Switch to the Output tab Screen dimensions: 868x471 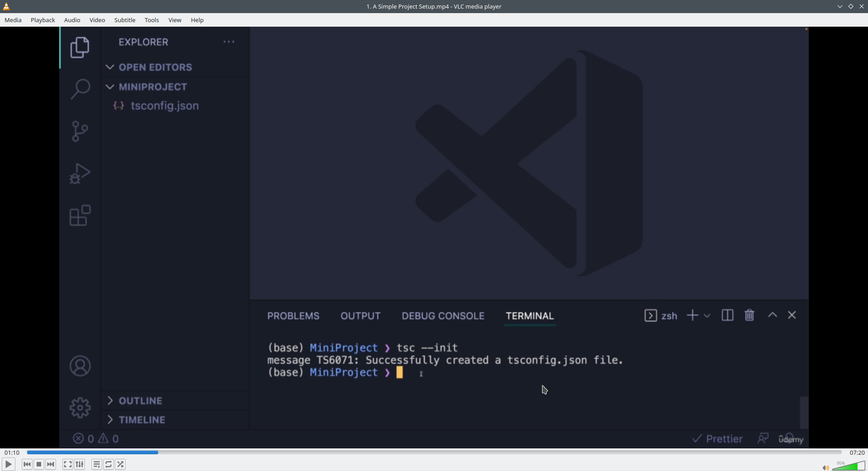pos(361,316)
